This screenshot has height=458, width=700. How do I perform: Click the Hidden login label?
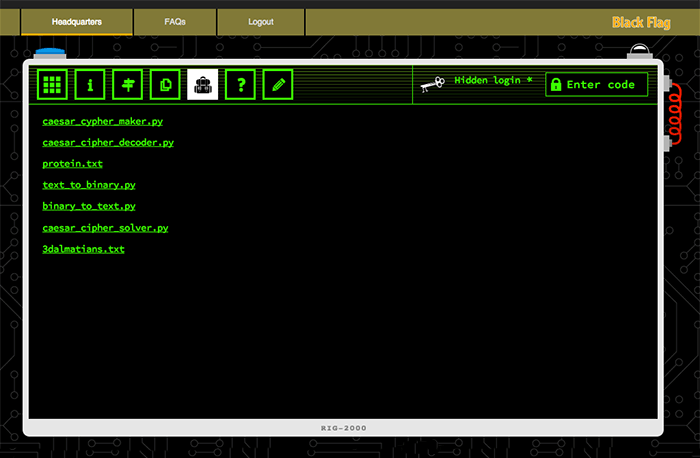click(493, 80)
